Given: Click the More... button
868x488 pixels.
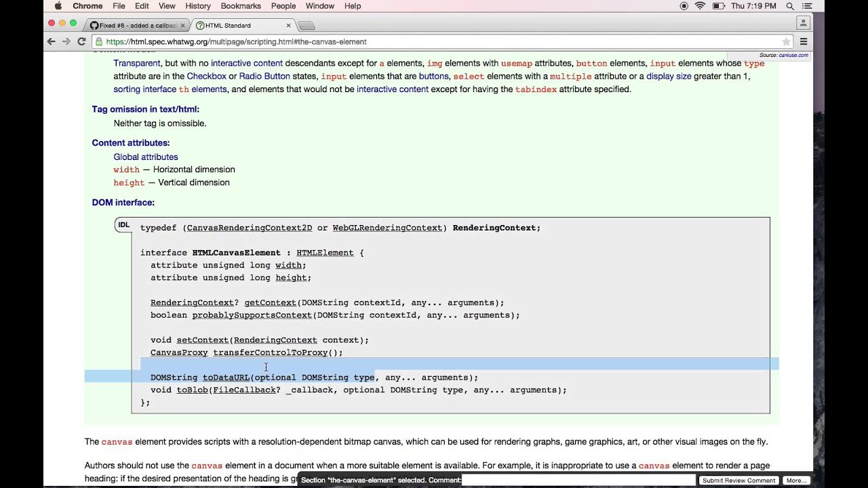Looking at the screenshot, I should click(796, 480).
